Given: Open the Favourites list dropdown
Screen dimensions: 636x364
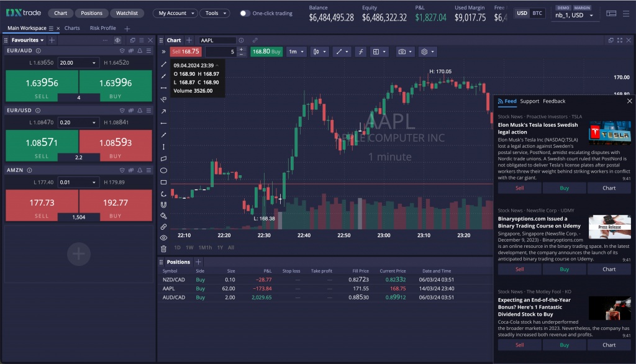Looking at the screenshot, I should click(27, 40).
